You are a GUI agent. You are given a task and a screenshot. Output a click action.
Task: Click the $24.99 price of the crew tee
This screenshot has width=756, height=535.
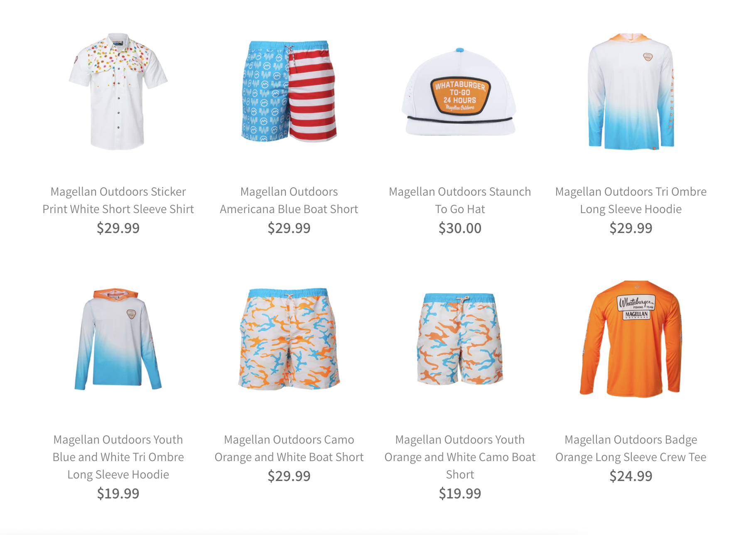click(x=631, y=476)
